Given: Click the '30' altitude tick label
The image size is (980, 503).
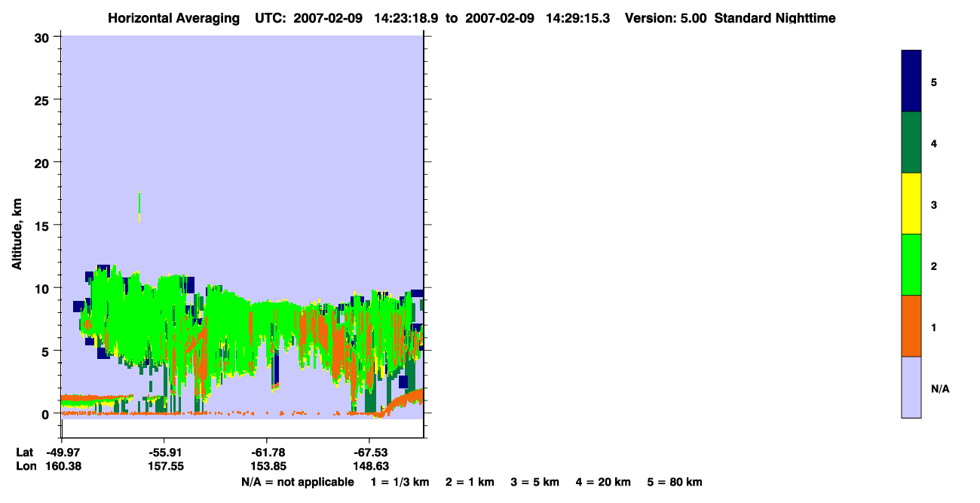Looking at the screenshot, I should click(x=44, y=37).
